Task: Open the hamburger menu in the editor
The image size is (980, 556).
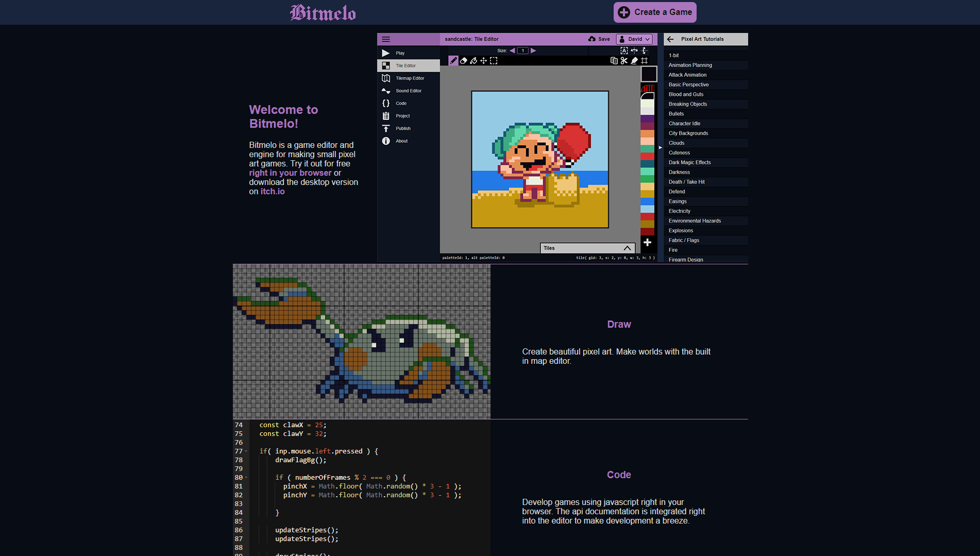Action: coord(386,39)
